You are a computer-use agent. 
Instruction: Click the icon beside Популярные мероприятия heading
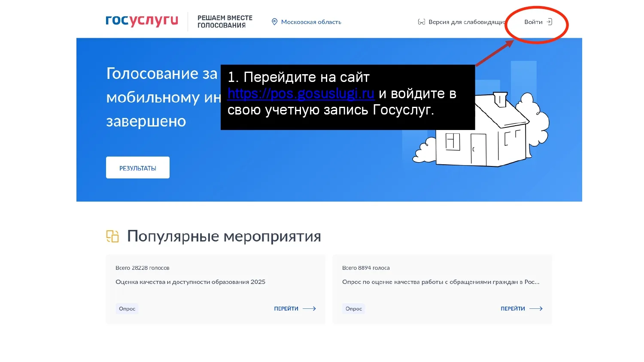[x=112, y=236]
